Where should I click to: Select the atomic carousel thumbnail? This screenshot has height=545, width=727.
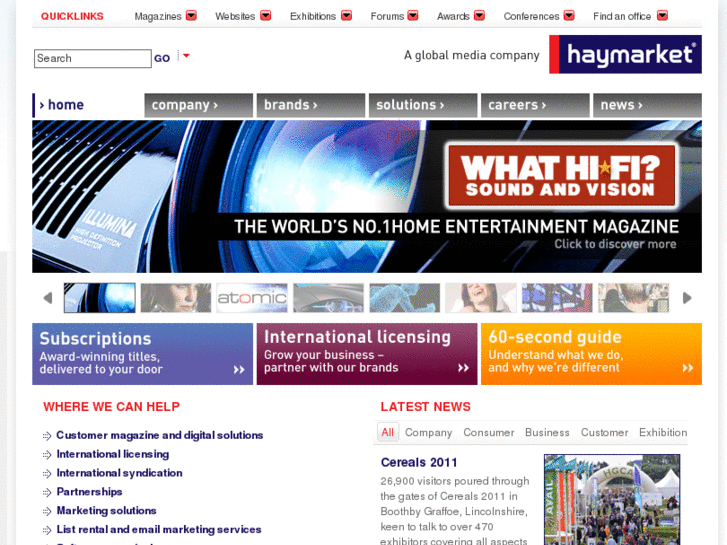[x=252, y=298]
